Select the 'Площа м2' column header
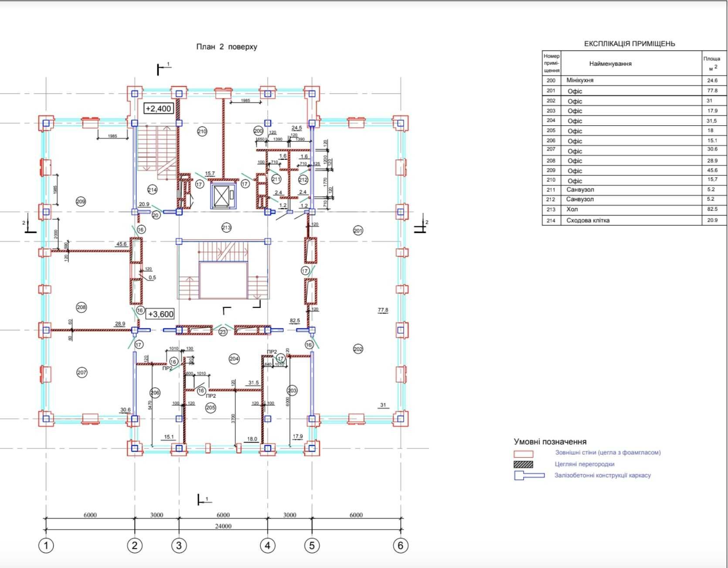The height and width of the screenshot is (568, 728). point(711,63)
